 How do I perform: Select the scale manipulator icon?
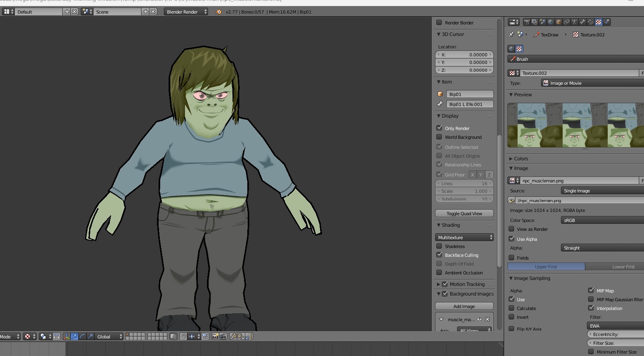point(90,337)
